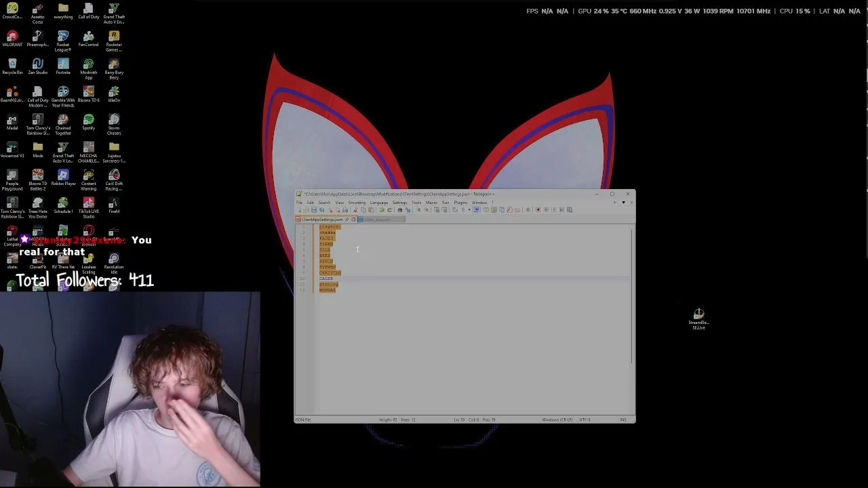This screenshot has width=868, height=488.
Task: Click the vertical scrollbar in Notepad++
Action: tap(632, 296)
